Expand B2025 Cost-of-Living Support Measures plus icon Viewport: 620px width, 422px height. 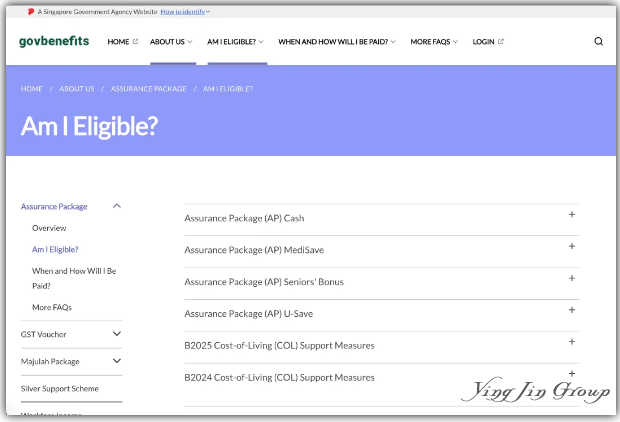(x=572, y=343)
